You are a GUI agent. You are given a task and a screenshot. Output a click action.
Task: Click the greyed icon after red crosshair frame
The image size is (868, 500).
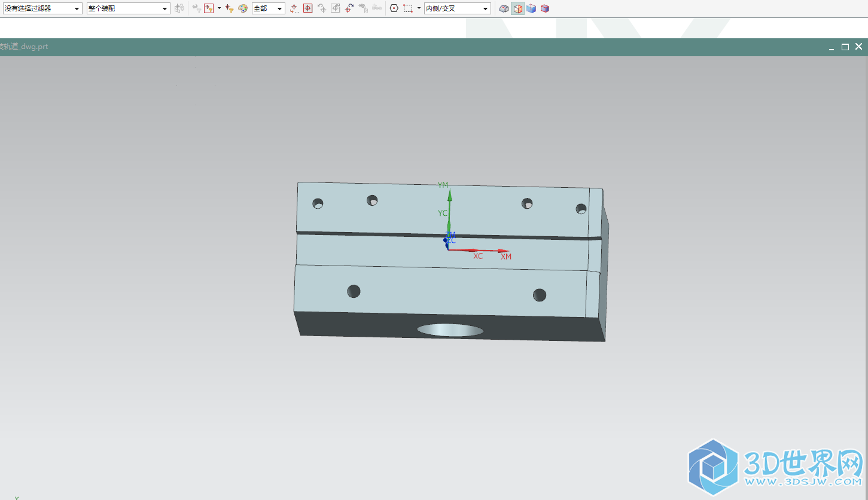(x=322, y=8)
